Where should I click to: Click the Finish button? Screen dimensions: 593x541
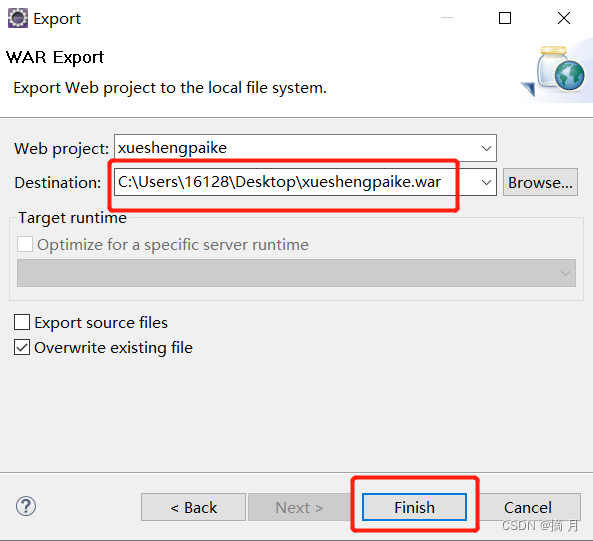coord(414,507)
